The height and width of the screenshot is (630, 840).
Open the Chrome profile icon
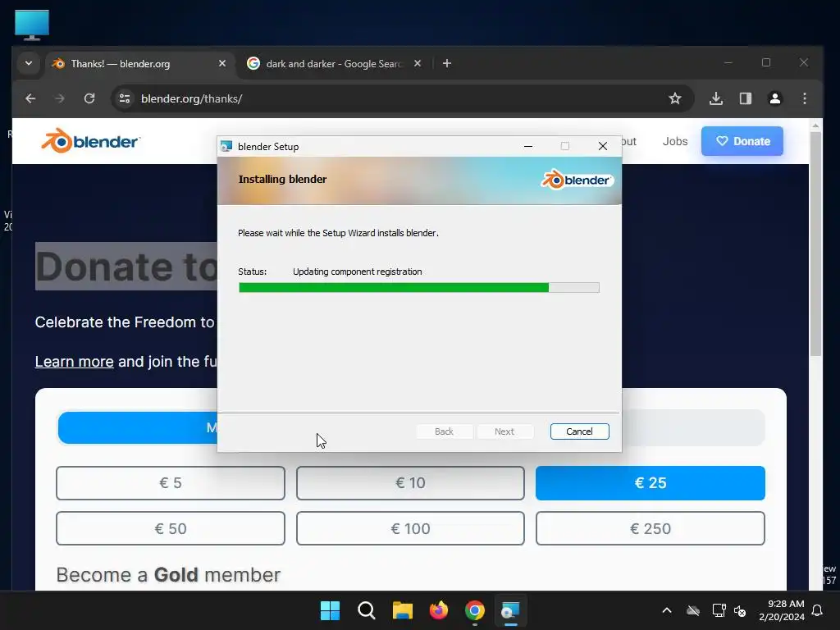775,98
